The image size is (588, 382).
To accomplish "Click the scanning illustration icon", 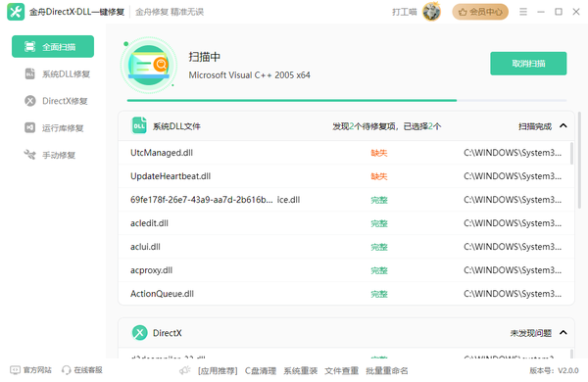I will 149,66.
